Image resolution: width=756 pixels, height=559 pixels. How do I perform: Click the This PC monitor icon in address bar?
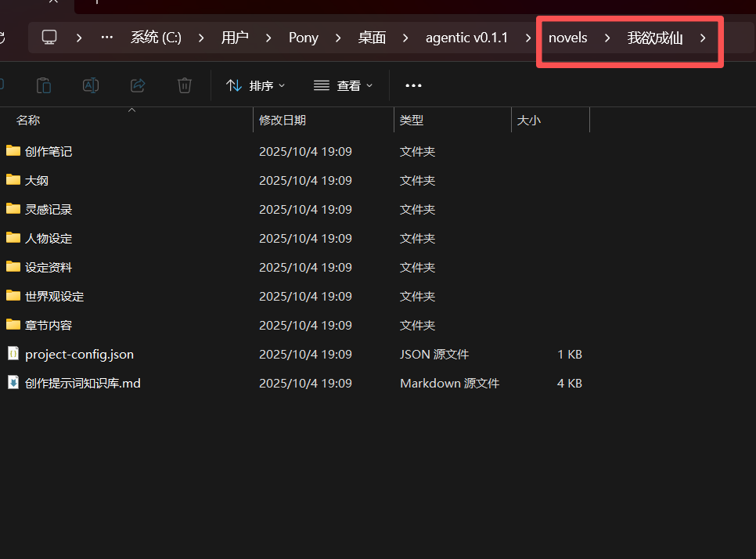[x=50, y=38]
